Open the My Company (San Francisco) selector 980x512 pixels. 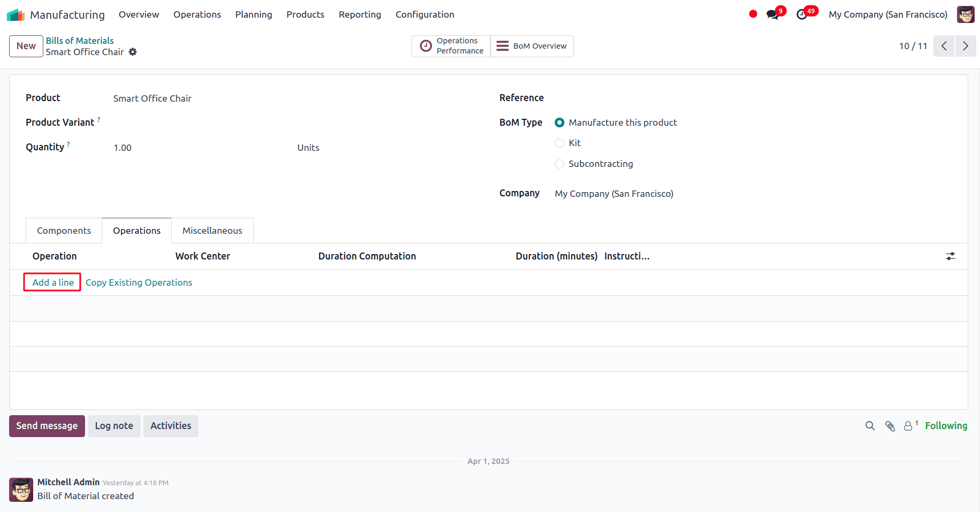[x=887, y=14]
